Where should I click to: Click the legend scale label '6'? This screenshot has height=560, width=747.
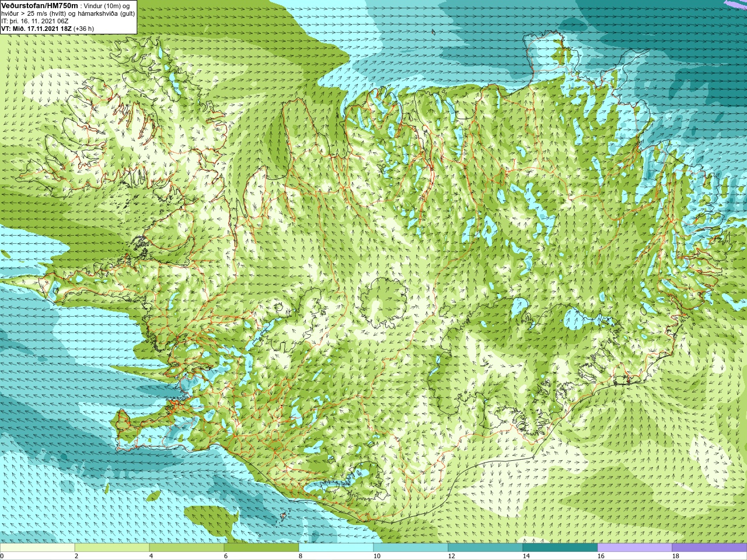tap(225, 556)
